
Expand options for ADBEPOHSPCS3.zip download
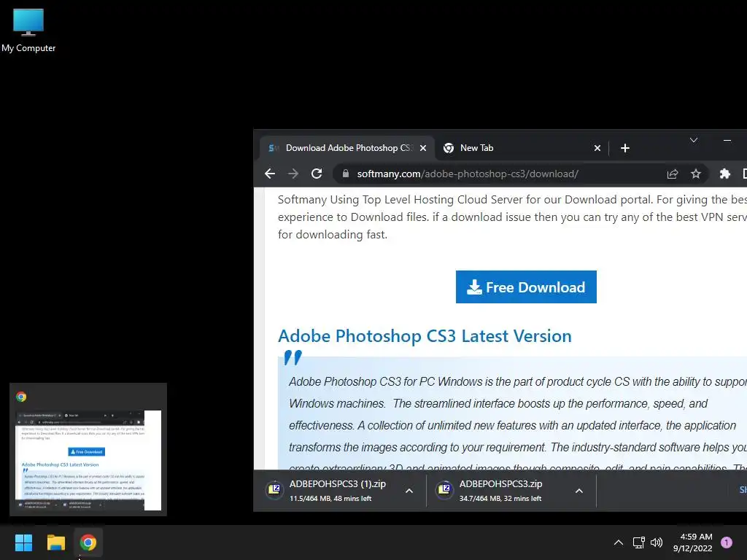(x=578, y=491)
